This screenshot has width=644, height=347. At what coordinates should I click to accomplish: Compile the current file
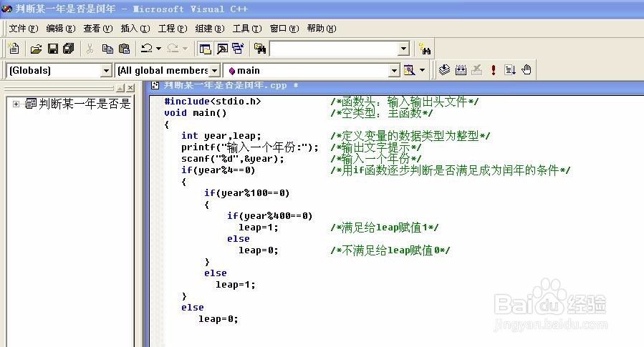point(444,70)
